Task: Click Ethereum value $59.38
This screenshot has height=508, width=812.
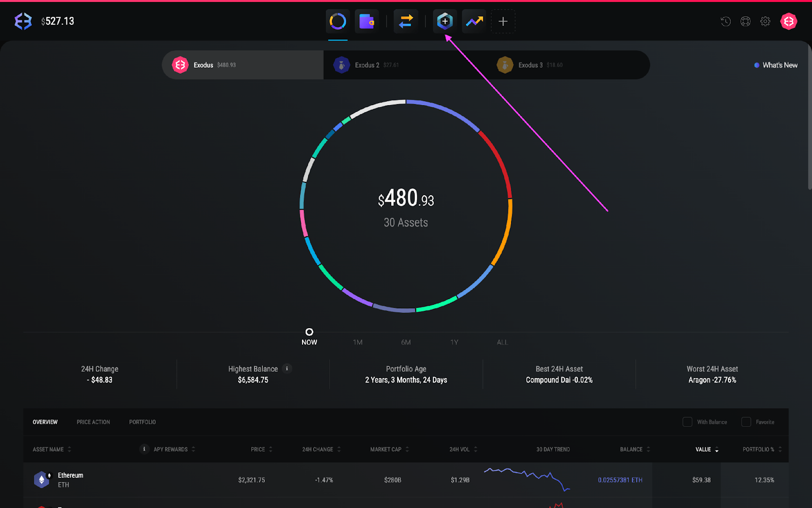Action: click(701, 480)
